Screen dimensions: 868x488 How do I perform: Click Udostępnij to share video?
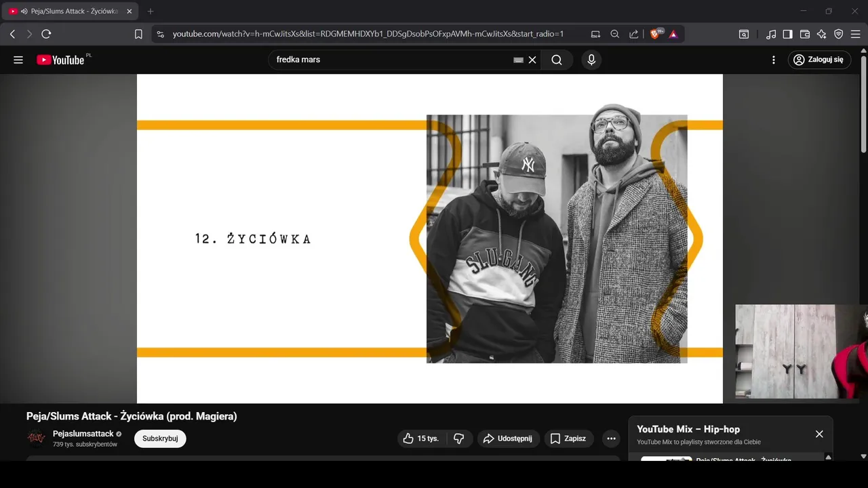coord(509,439)
